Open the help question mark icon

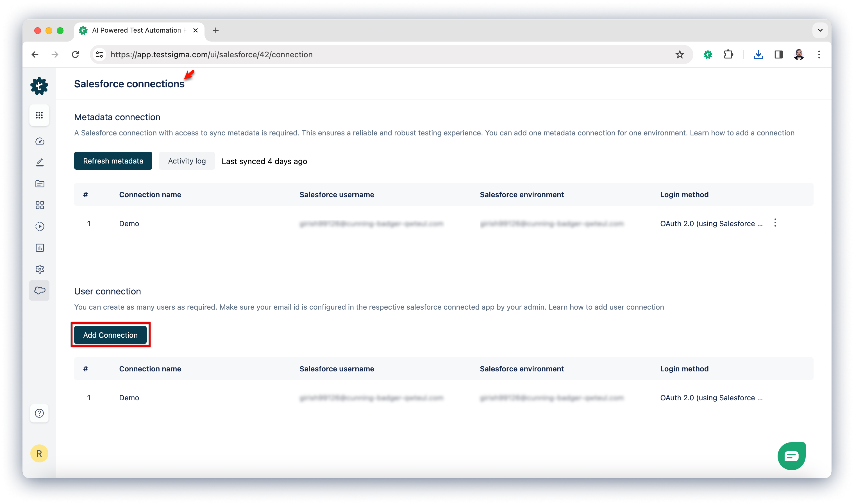(39, 413)
